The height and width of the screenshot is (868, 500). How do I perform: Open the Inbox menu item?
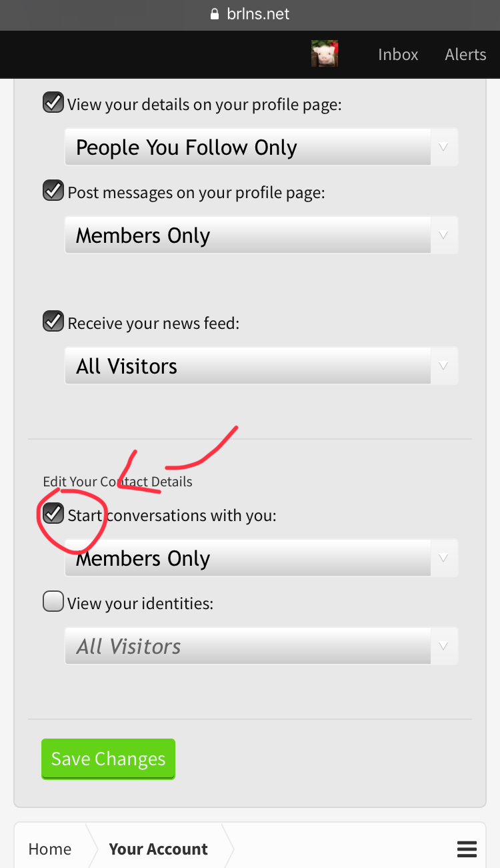(398, 54)
